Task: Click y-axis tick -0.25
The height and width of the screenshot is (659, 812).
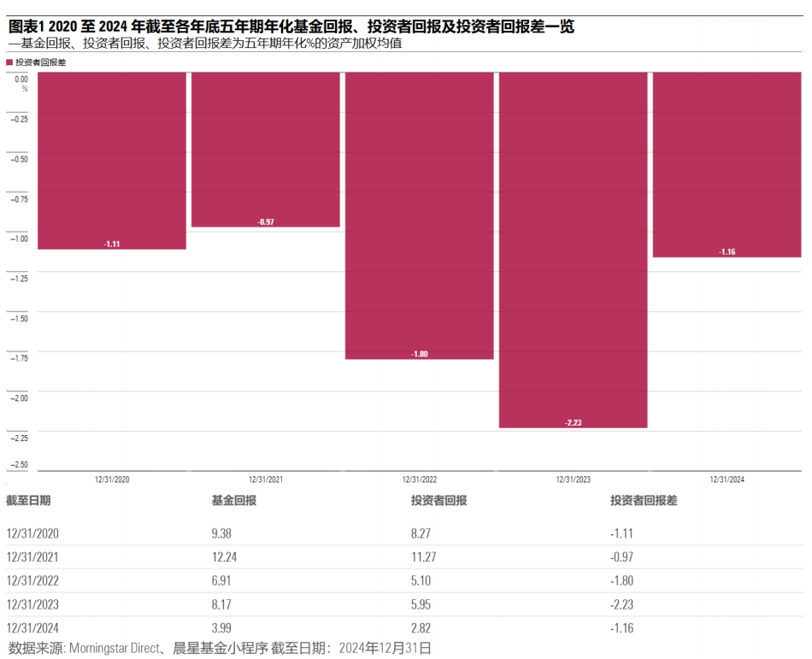Action: click(x=20, y=119)
